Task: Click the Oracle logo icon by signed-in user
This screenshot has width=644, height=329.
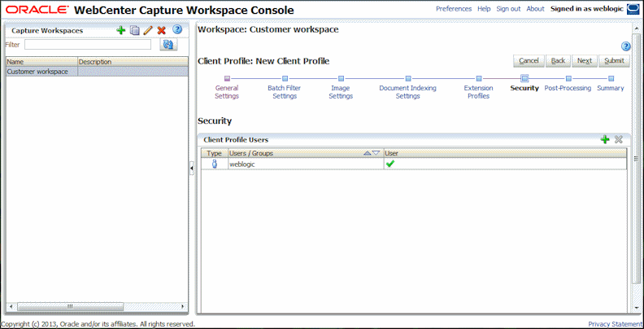Action: 632,9
